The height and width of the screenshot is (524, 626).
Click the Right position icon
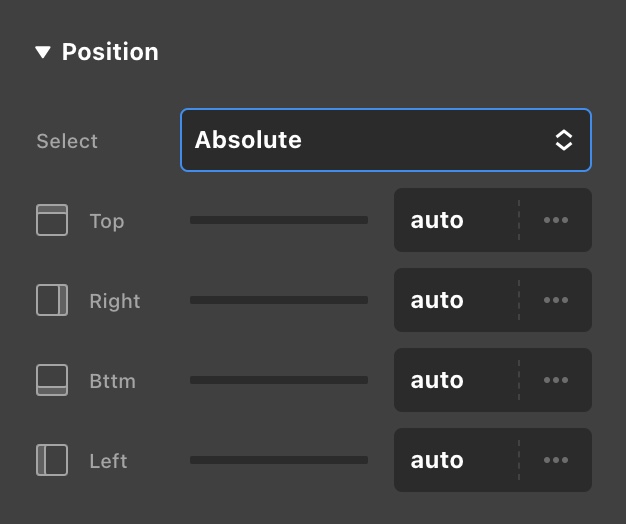coord(52,300)
